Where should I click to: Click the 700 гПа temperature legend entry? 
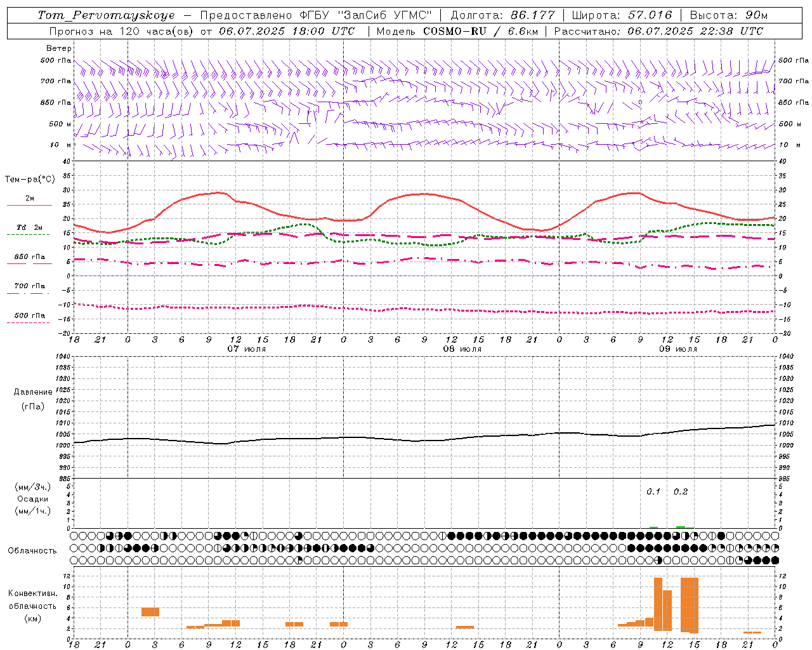[x=30, y=288]
